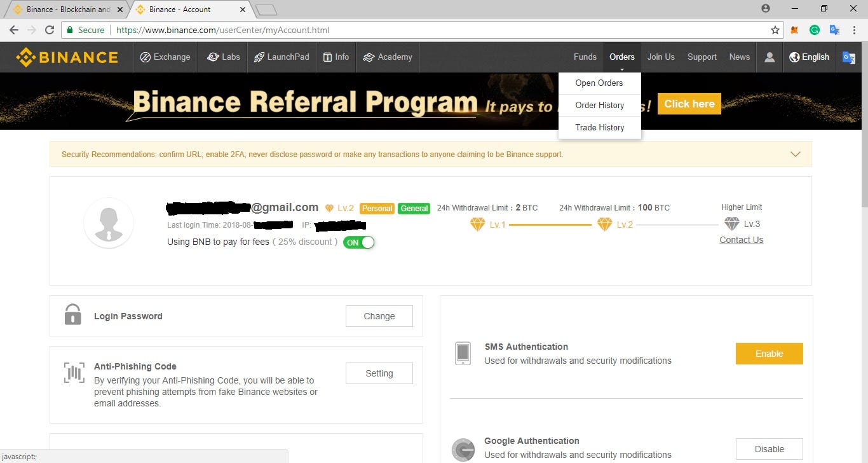
Task: Go back using the browser back arrow
Action: point(13,30)
